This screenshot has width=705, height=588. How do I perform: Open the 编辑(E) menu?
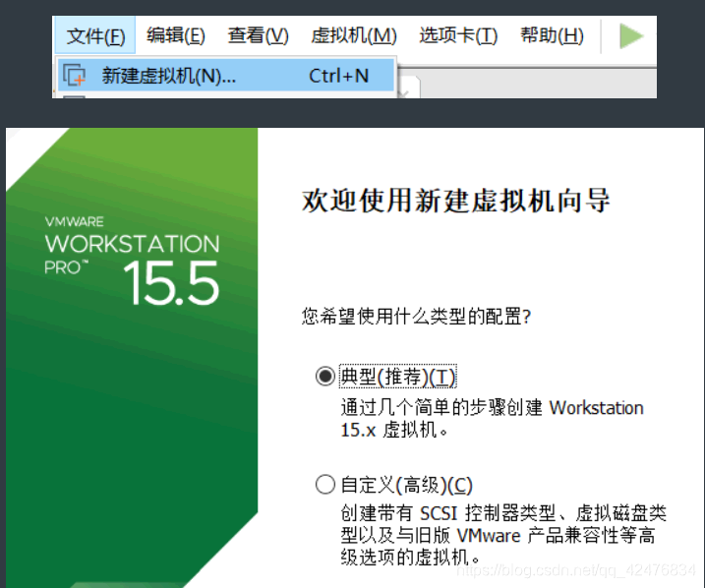click(176, 36)
